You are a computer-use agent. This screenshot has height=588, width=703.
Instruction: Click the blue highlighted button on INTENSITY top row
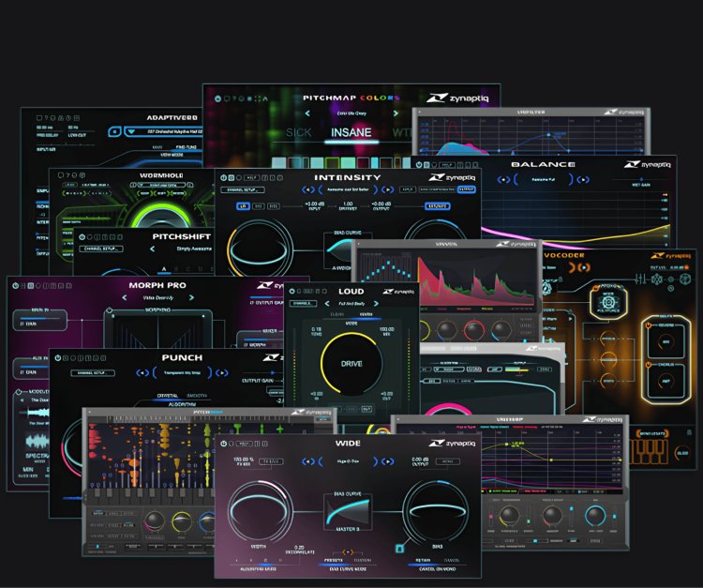tap(467, 189)
